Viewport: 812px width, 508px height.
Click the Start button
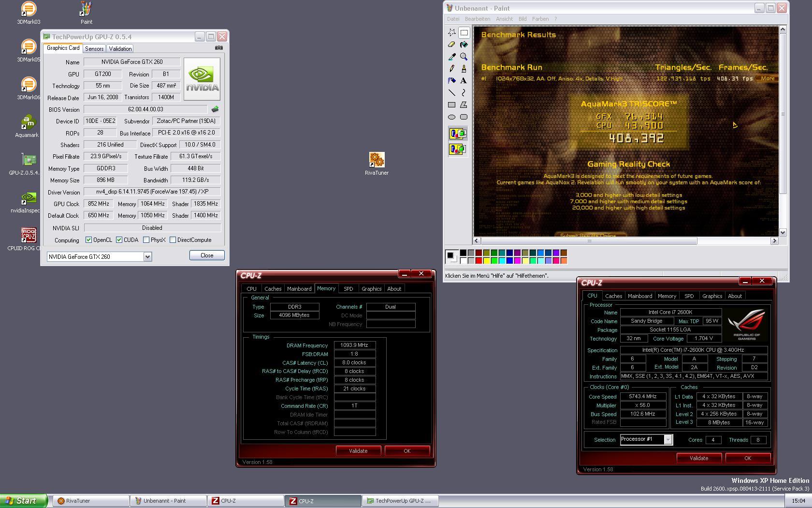[x=24, y=501]
